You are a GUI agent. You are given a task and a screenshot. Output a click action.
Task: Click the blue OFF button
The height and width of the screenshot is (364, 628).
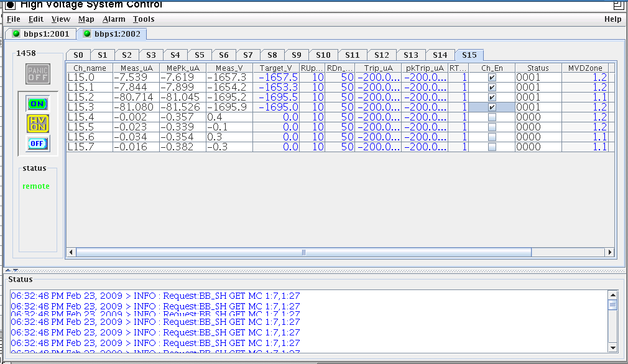click(38, 143)
